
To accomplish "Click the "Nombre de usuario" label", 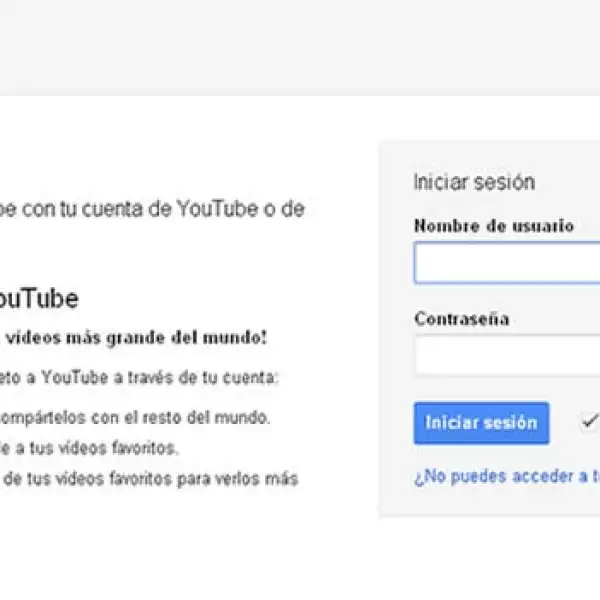I will coord(494,226).
